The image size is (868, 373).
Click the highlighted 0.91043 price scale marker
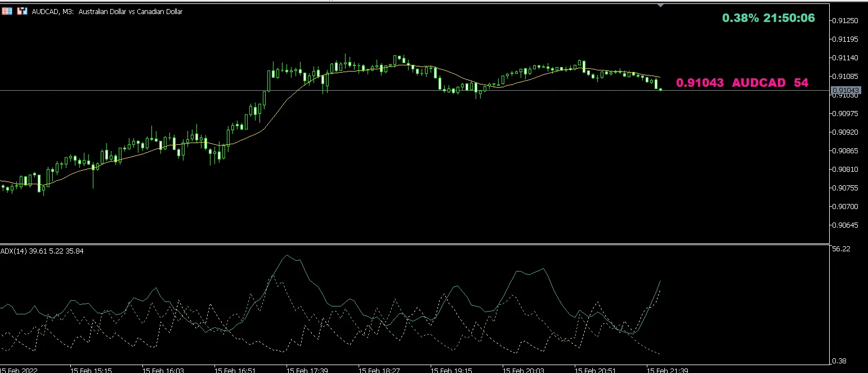tap(845, 90)
